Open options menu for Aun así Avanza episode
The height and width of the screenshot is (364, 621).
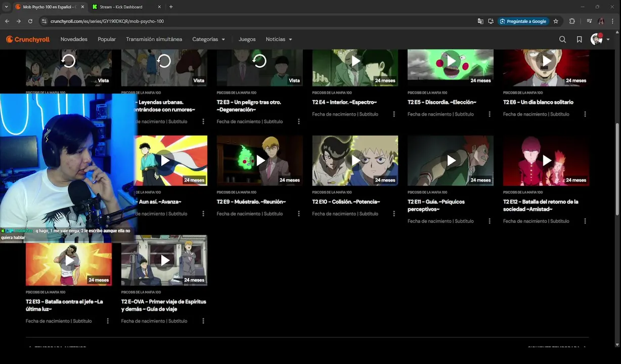click(x=203, y=214)
